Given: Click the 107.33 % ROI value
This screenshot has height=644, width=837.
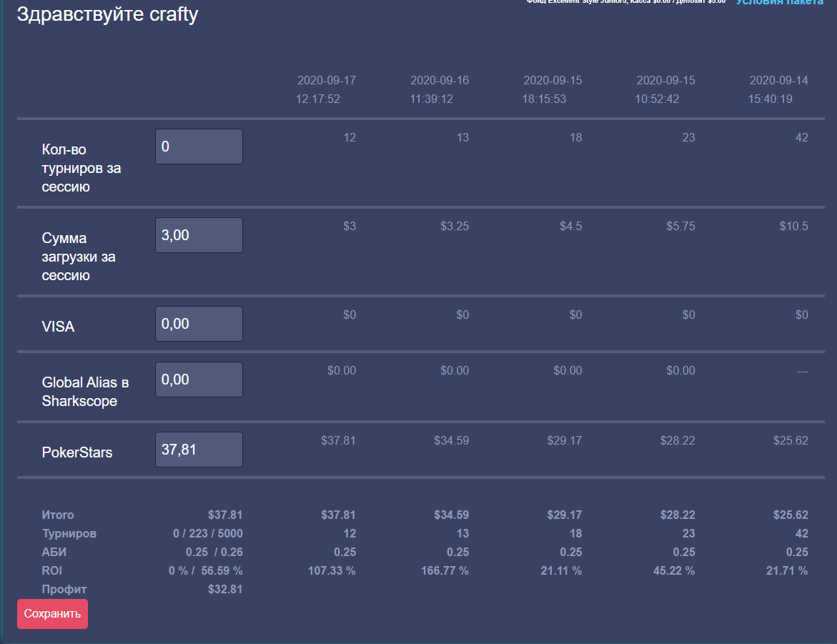Looking at the screenshot, I should pyautogui.click(x=332, y=571).
